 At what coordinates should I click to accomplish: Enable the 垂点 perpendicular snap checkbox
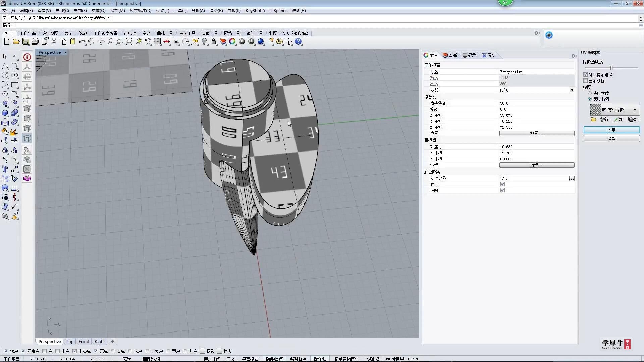point(113,351)
